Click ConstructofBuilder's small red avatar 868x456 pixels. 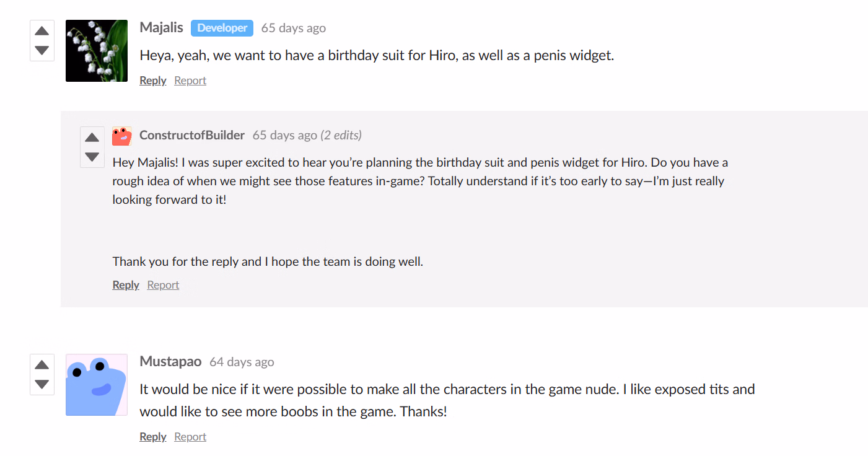pyautogui.click(x=121, y=136)
